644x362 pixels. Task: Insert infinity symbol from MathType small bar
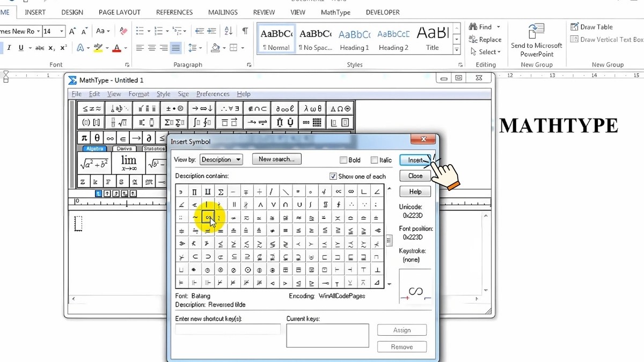click(110, 138)
